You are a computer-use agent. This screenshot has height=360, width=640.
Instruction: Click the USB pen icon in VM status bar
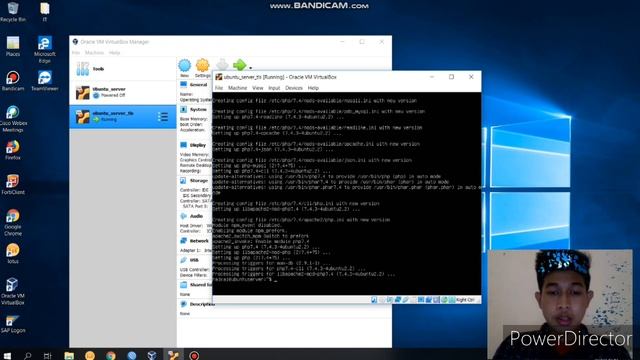point(405,300)
